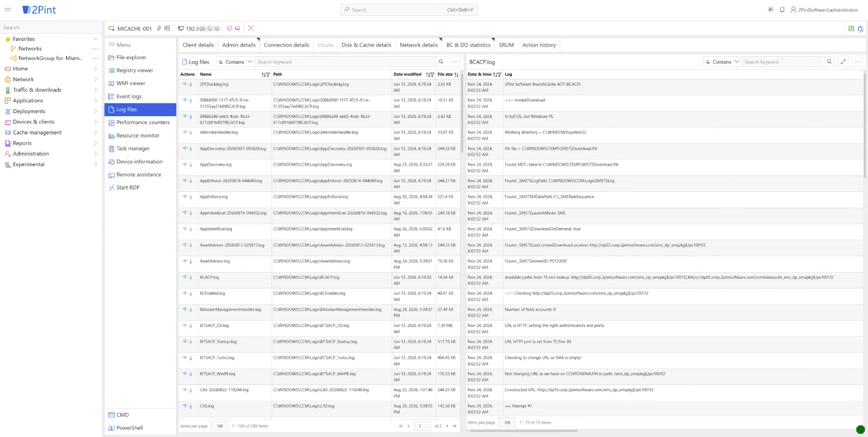
Task: Open Device information tool
Action: 140,161
